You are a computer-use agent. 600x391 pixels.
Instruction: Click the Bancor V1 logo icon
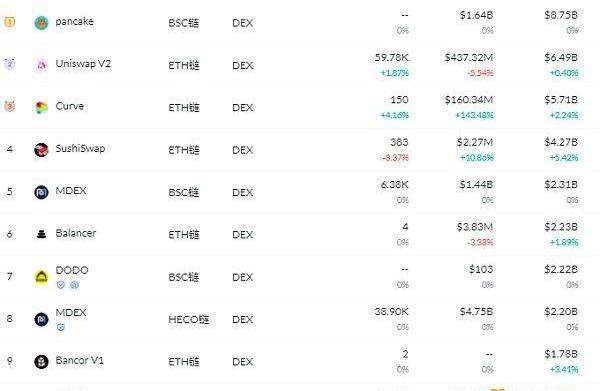[x=41, y=362]
